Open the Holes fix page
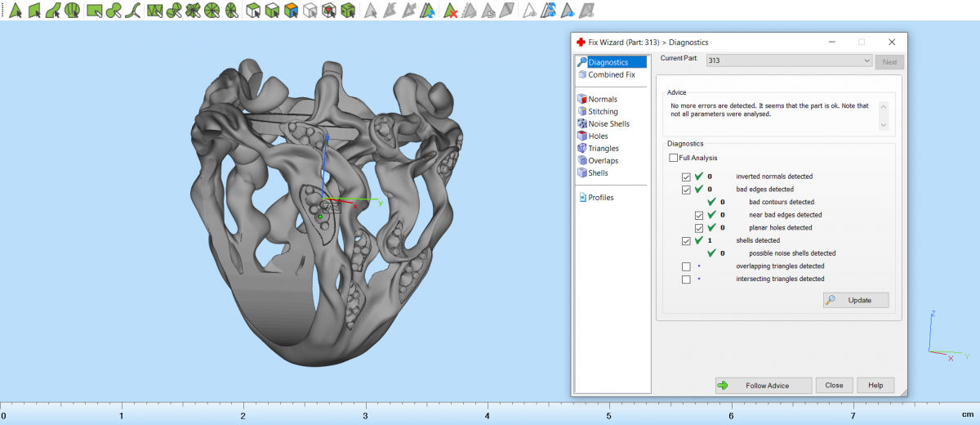The image size is (980, 425). point(598,136)
